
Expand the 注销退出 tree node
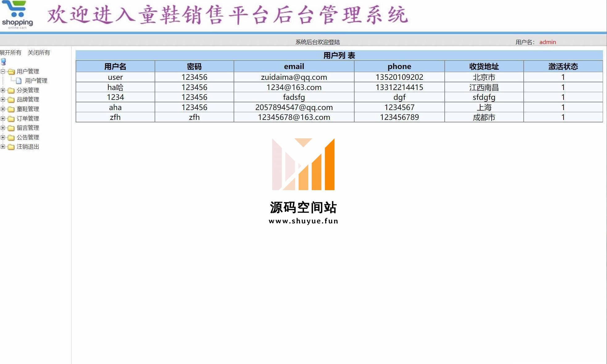pyautogui.click(x=3, y=146)
